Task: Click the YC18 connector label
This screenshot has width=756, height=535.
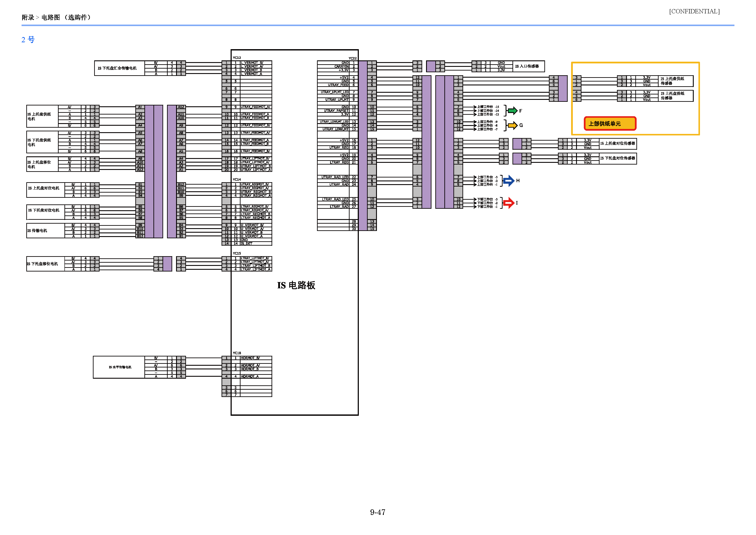Action: (x=237, y=353)
